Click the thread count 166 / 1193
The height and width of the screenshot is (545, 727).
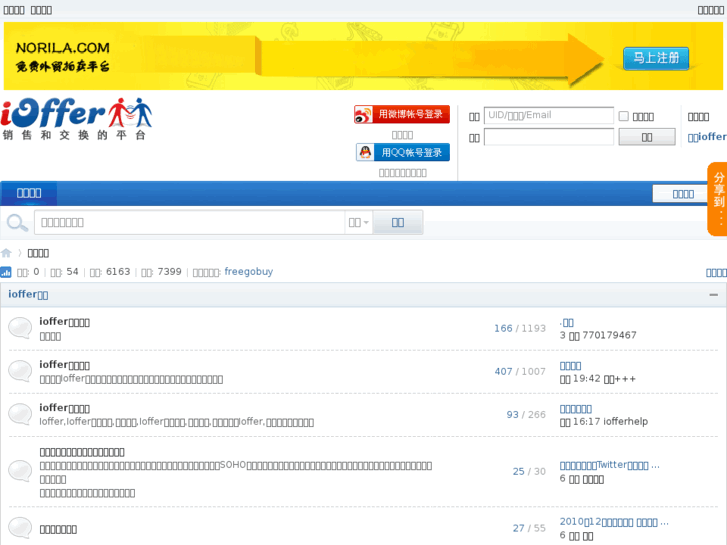pos(520,328)
